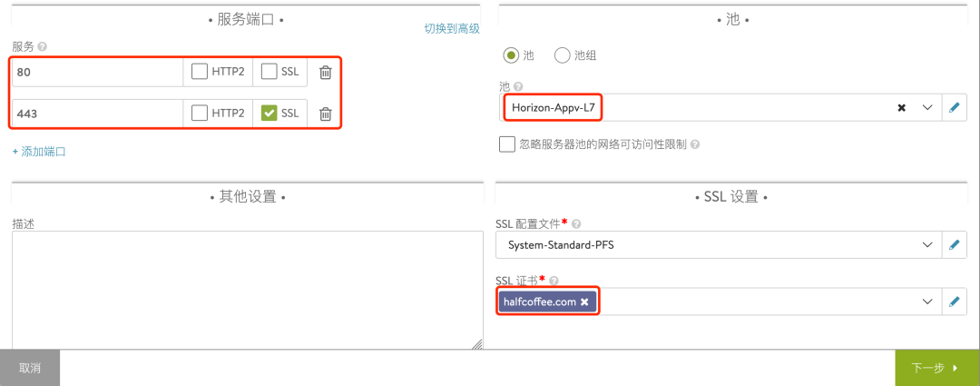Click 添加端口 to add a port
980x386 pixels.
tap(39, 152)
